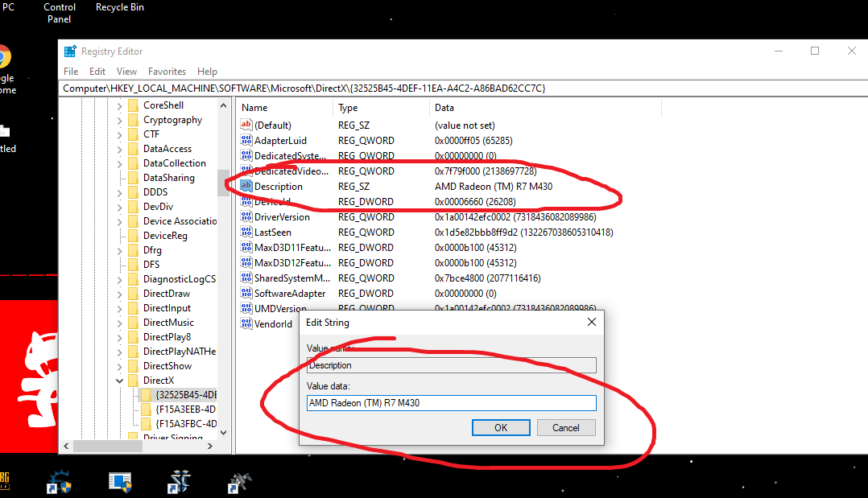Select the DDDS folder icon
The image size is (868, 498).
[133, 192]
